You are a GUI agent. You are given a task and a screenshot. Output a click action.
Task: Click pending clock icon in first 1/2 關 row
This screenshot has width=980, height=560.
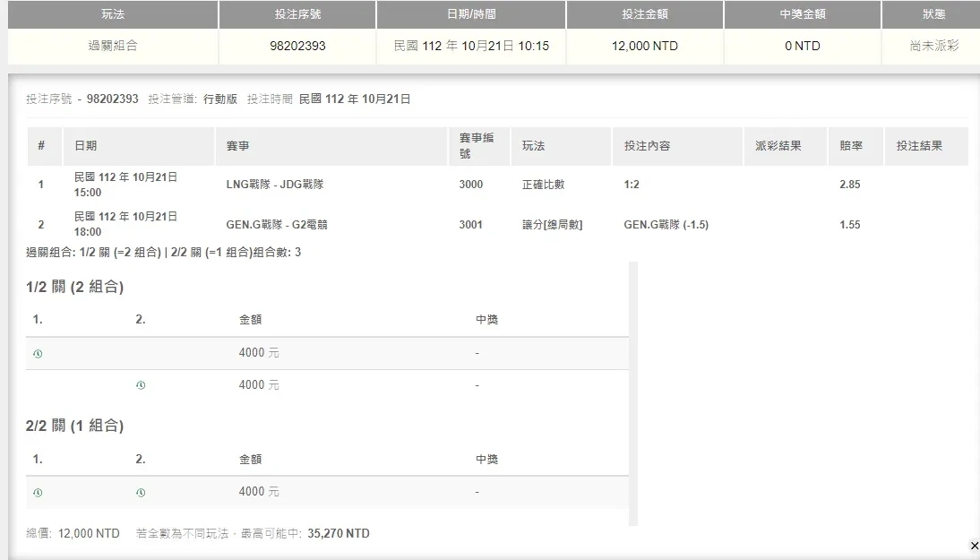tap(38, 354)
